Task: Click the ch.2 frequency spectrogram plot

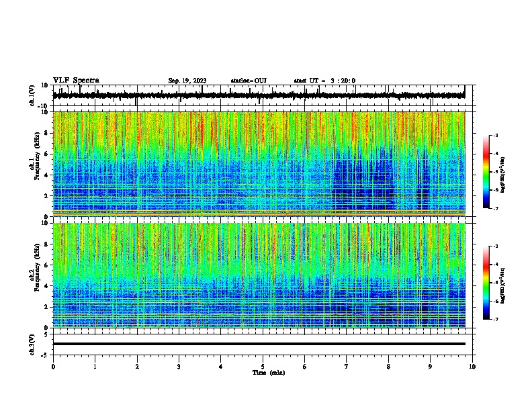Action: (x=259, y=275)
